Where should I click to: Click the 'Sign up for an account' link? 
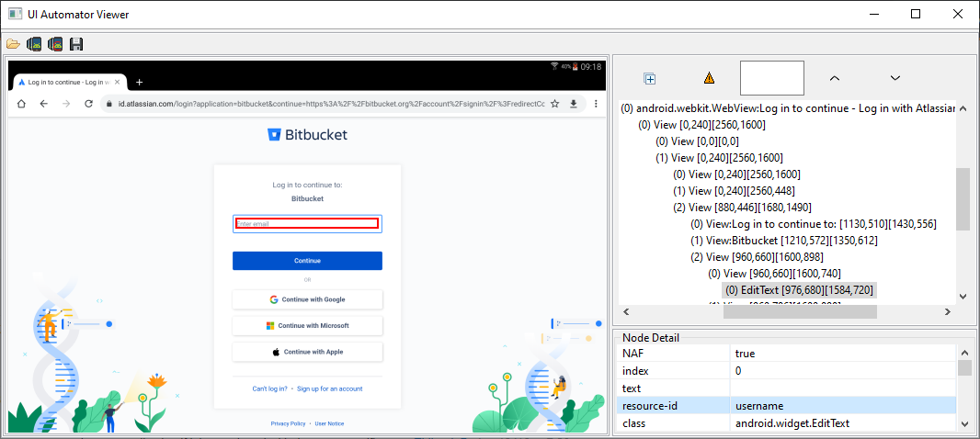(329, 389)
